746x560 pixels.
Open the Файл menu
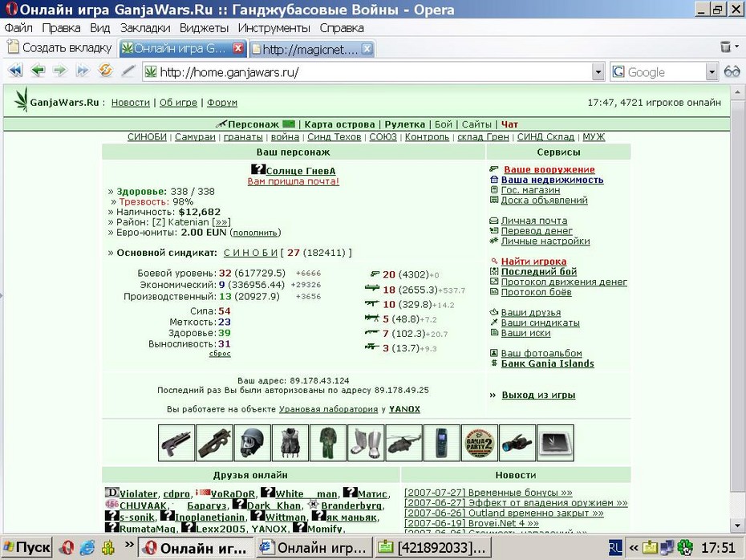[18, 28]
